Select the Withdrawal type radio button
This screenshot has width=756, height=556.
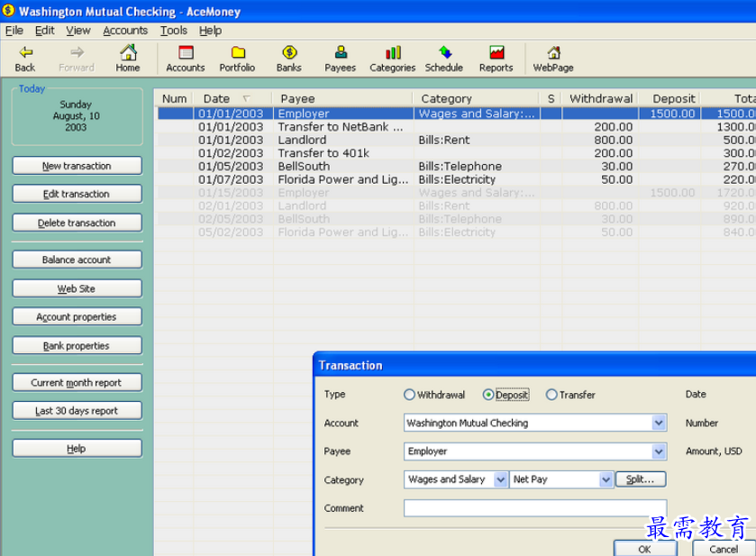pos(409,395)
